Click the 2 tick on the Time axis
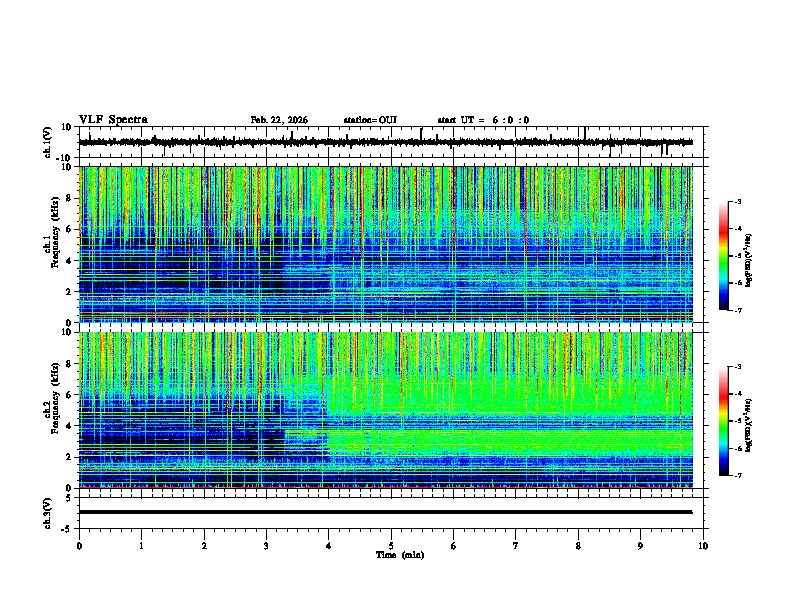 pyautogui.click(x=204, y=546)
